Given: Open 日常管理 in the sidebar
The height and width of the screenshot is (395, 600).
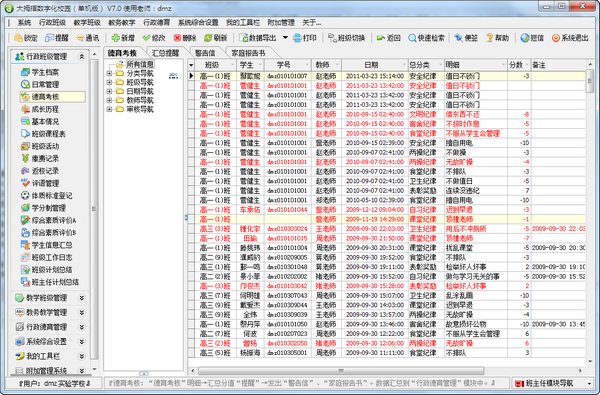Looking at the screenshot, I should [x=40, y=84].
